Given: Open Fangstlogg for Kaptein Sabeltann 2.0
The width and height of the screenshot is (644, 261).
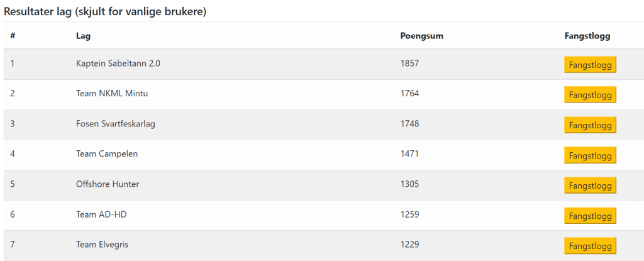Looking at the screenshot, I should coord(590,65).
